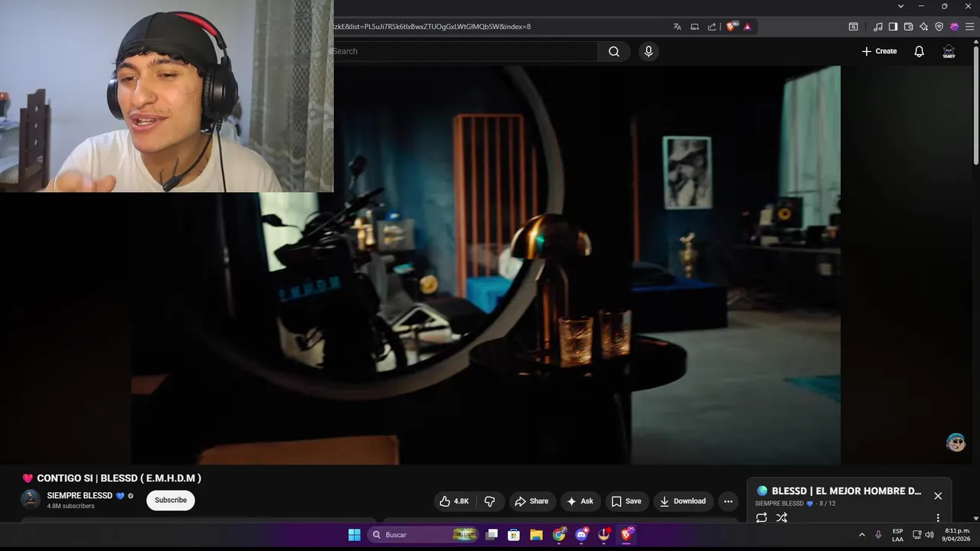980x551 pixels.
Task: Open the Windows Start menu
Action: pyautogui.click(x=354, y=535)
